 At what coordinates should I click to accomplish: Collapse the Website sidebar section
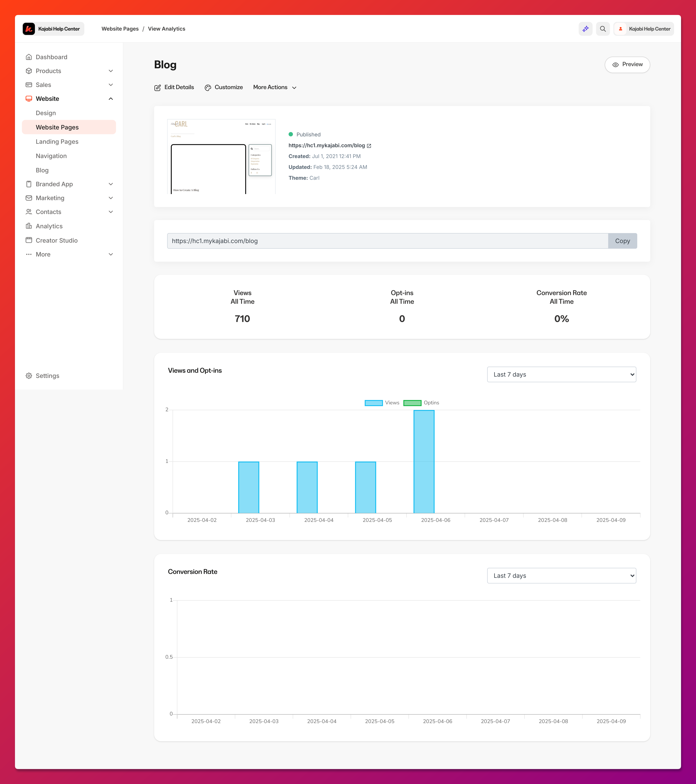(x=111, y=99)
